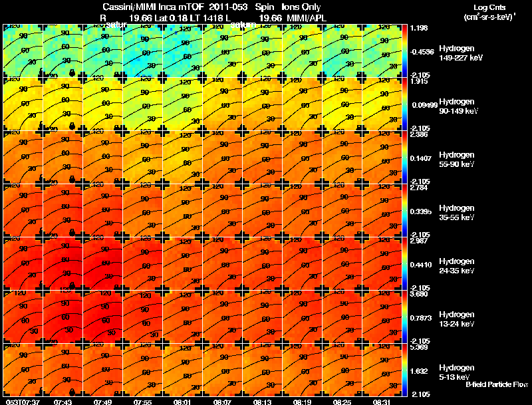Click the color scale maximum '2.386'
The width and height of the screenshot is (532, 405).
[419, 134]
